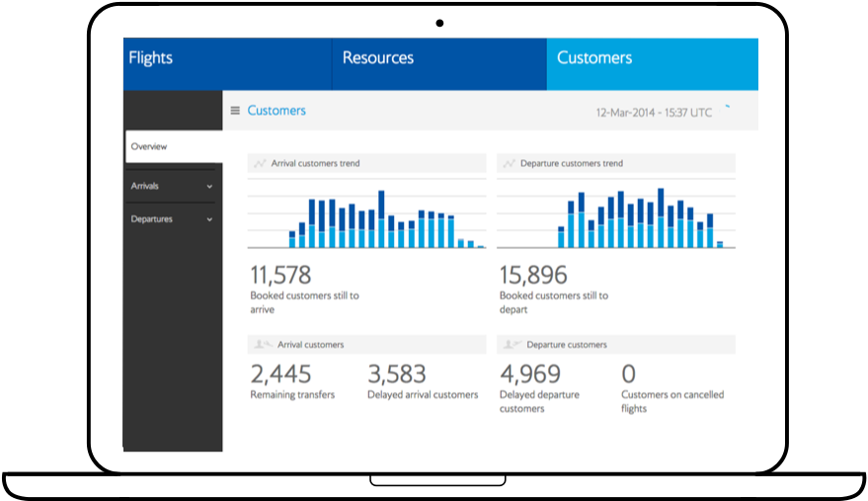Screen dimensions: 868x501
Task: Click the Customers title link in header
Action: (276, 111)
